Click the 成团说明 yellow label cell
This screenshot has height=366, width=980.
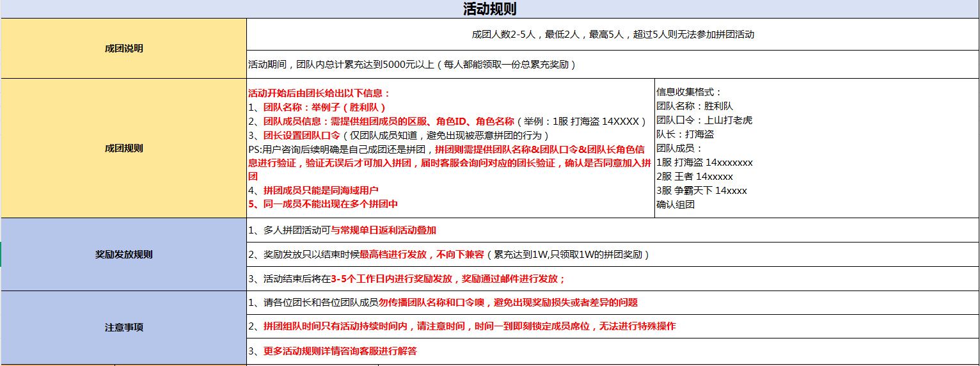point(123,49)
